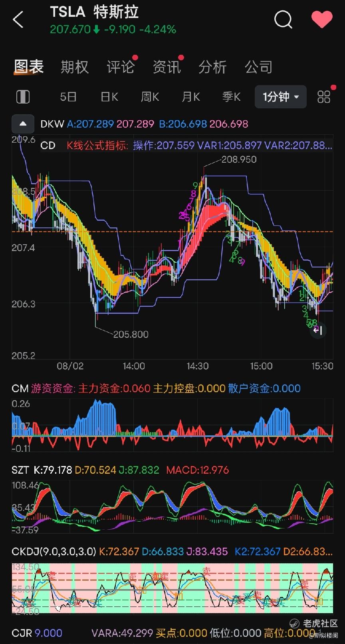Select the 日K chart period

pos(109,97)
